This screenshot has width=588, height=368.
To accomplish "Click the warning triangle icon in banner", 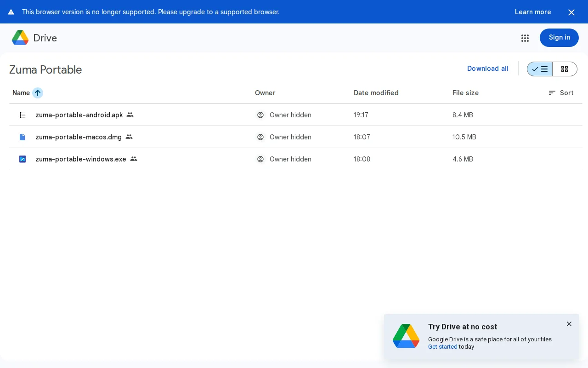I will 11,12.
